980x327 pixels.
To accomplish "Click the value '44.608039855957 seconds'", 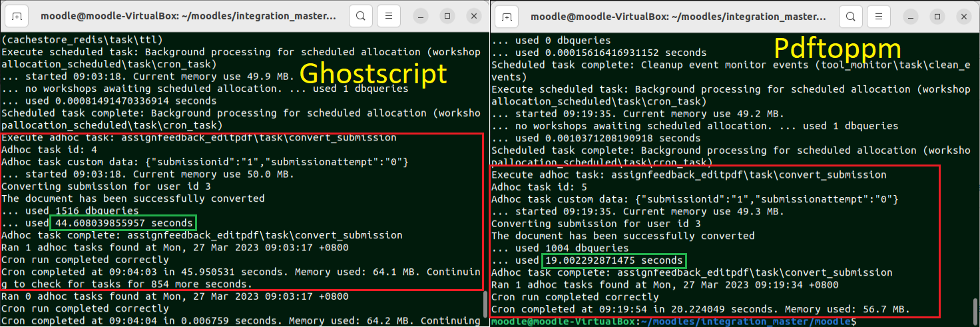I will (x=125, y=223).
